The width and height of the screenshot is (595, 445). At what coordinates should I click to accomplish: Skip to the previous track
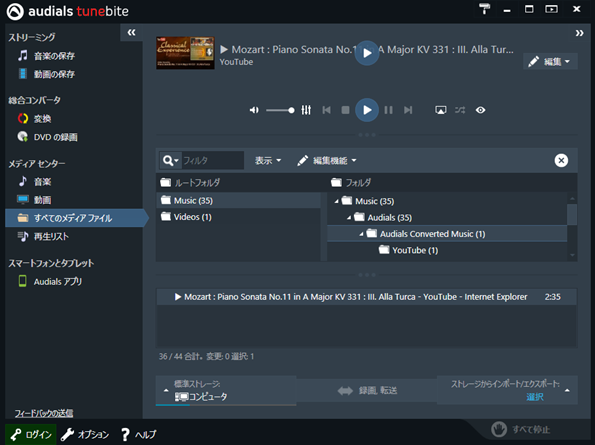click(x=326, y=110)
